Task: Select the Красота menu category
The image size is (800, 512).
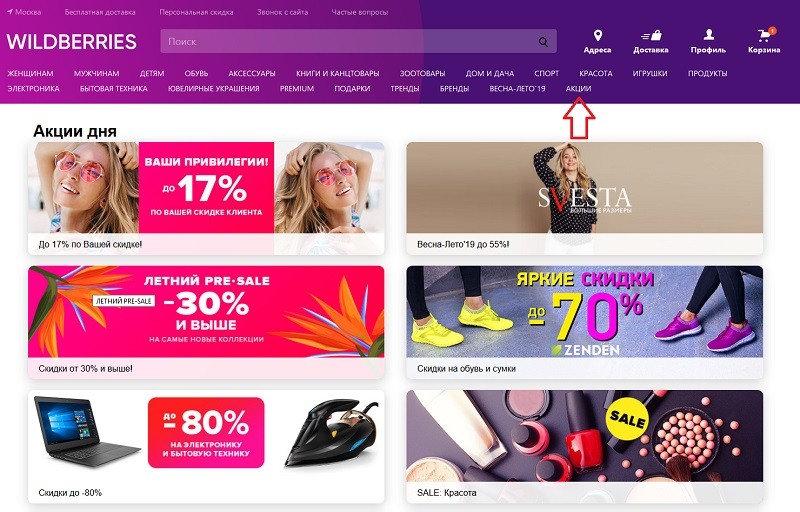Action: coord(595,73)
